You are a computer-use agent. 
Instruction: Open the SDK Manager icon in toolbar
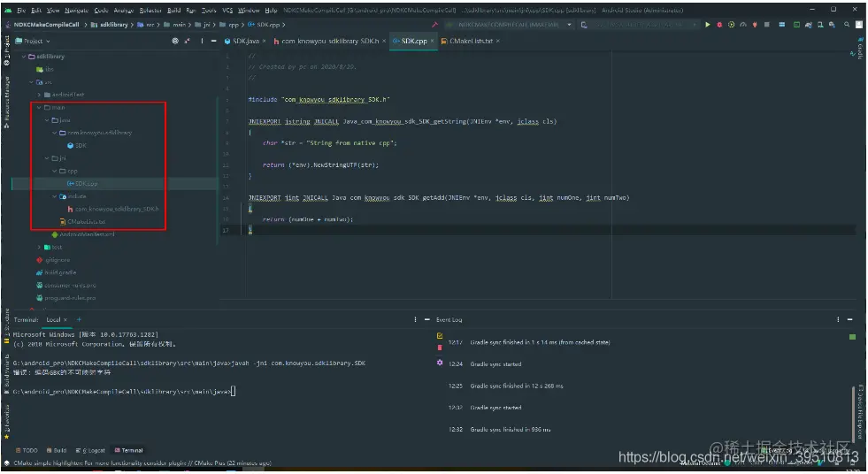[832, 25]
